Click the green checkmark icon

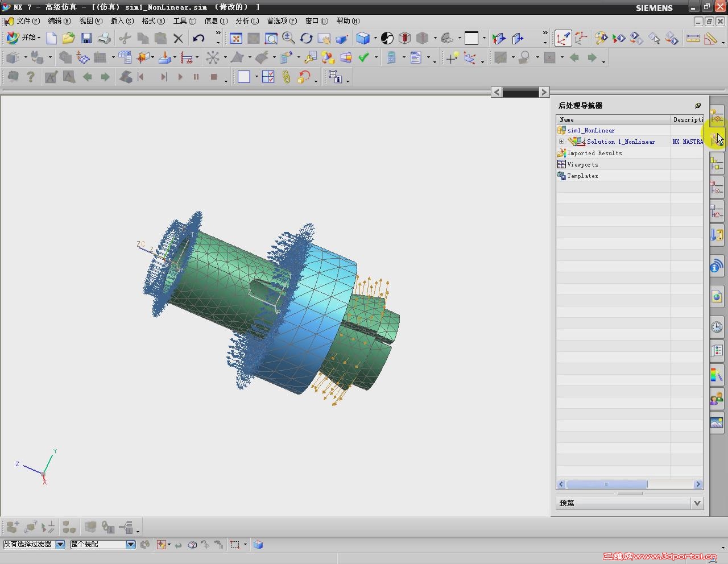(364, 57)
